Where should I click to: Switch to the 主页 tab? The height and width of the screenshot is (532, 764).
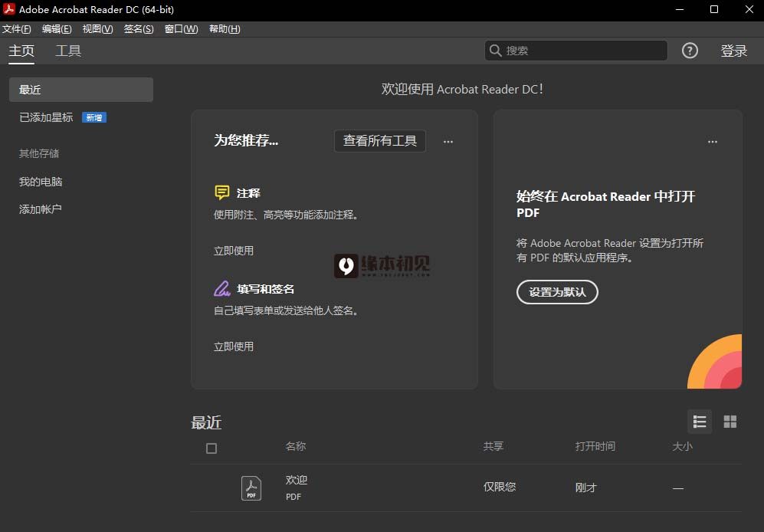tap(21, 51)
